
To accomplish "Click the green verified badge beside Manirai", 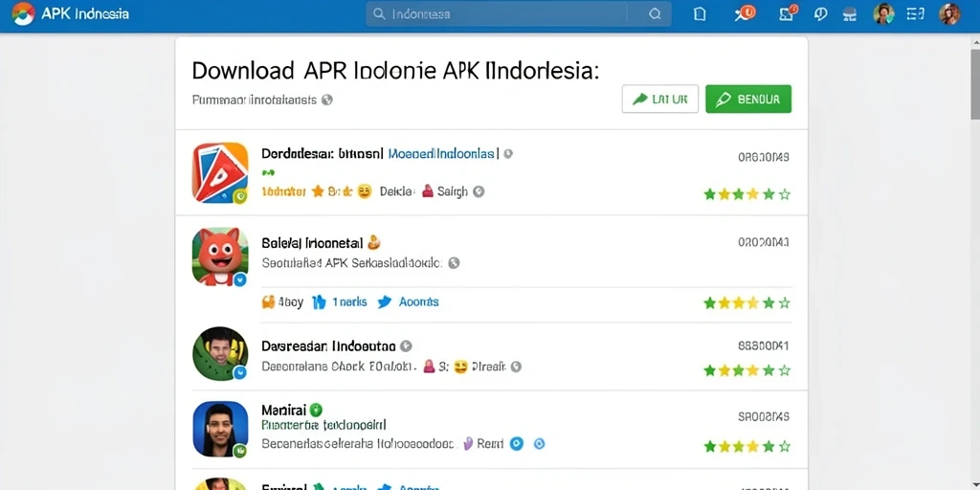I will coord(316,410).
